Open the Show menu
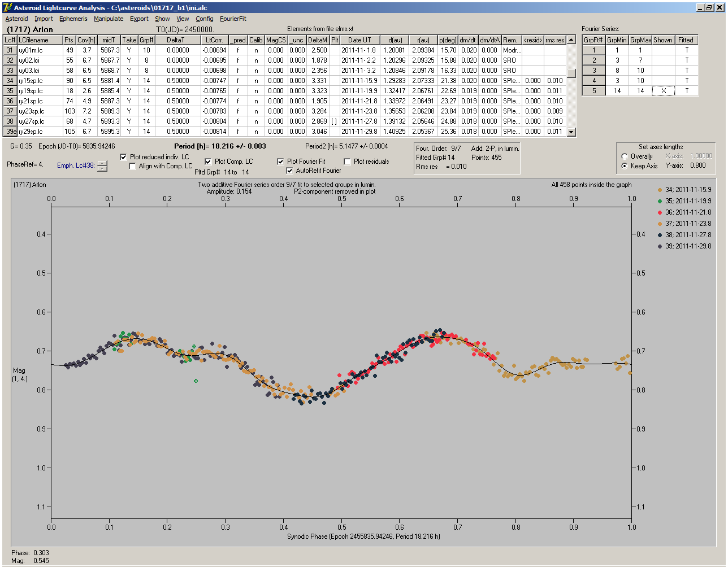728x567 pixels. [x=162, y=19]
